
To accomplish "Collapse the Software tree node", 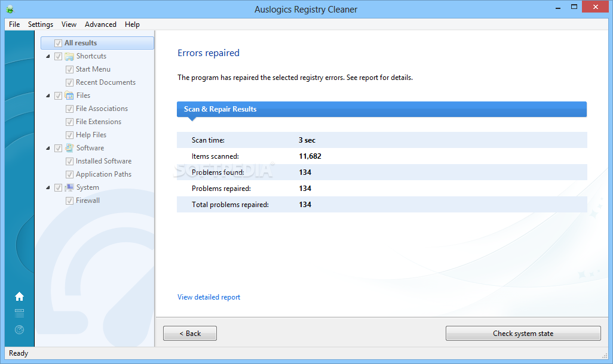I will click(x=48, y=148).
